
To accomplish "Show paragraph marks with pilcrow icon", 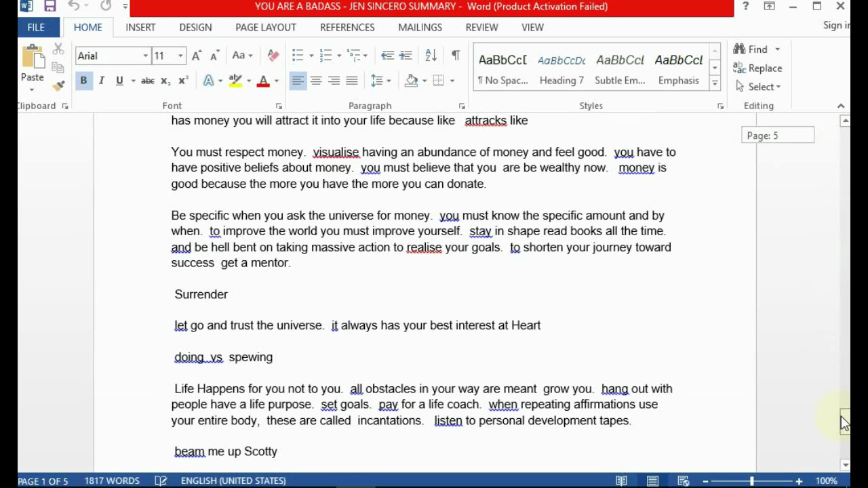I will (x=455, y=56).
